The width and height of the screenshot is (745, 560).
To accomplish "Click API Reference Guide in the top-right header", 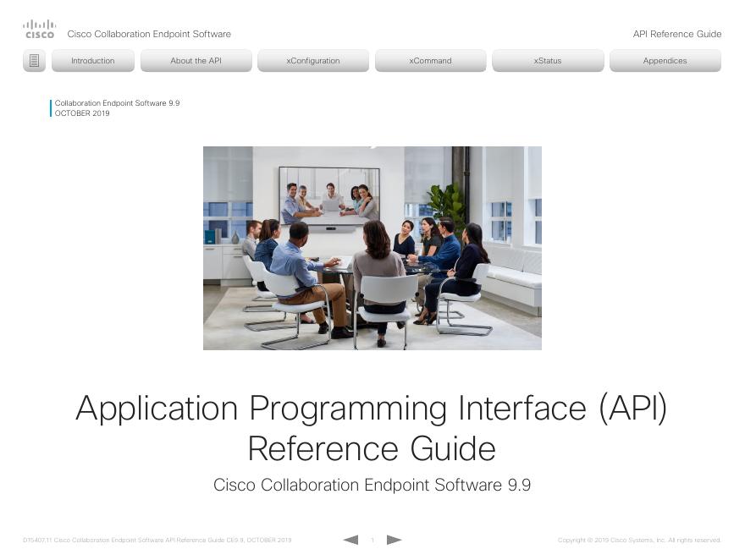I will pos(676,34).
